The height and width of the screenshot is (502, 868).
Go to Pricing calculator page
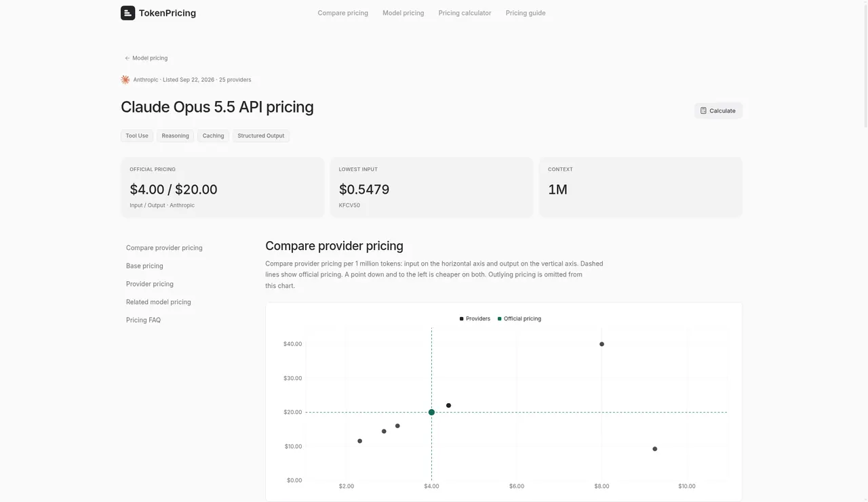tap(465, 13)
